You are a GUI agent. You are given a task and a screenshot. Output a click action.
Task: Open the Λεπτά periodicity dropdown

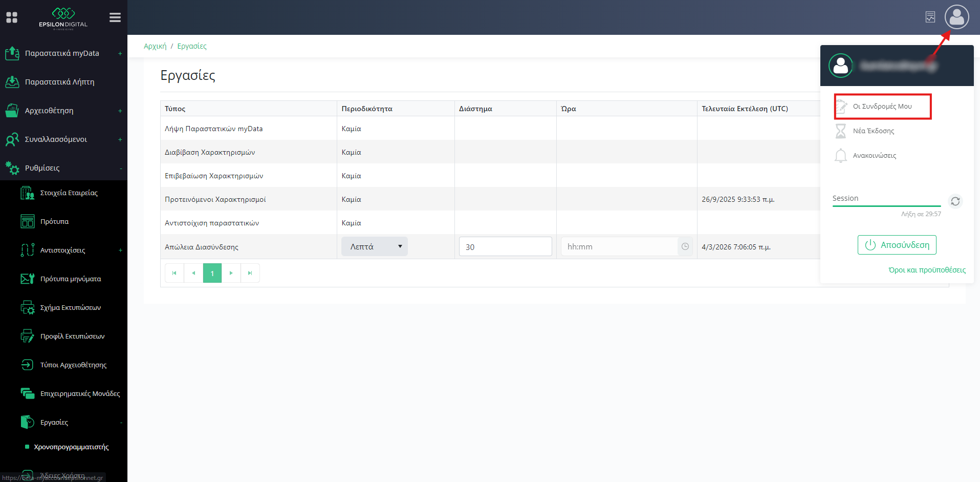(375, 246)
